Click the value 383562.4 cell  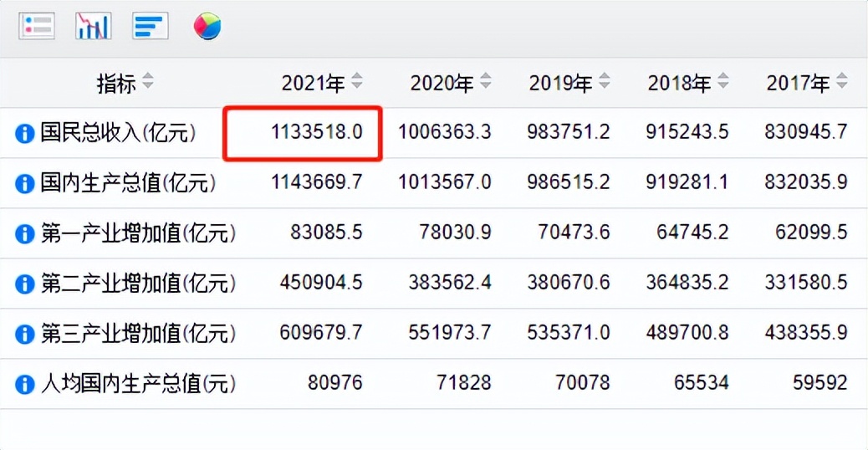450,282
